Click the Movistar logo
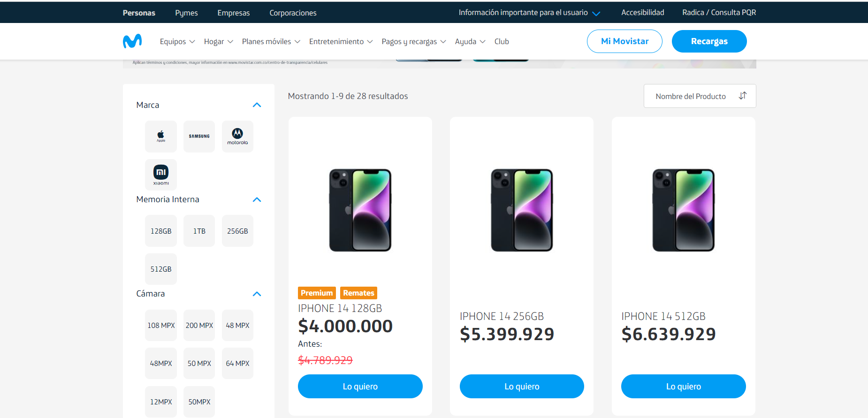 coord(132,41)
